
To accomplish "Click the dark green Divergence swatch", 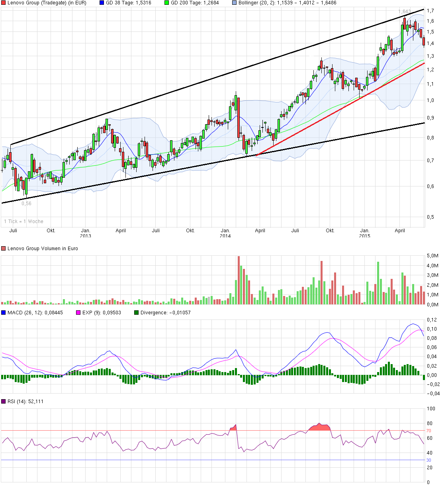I will tap(136, 313).
